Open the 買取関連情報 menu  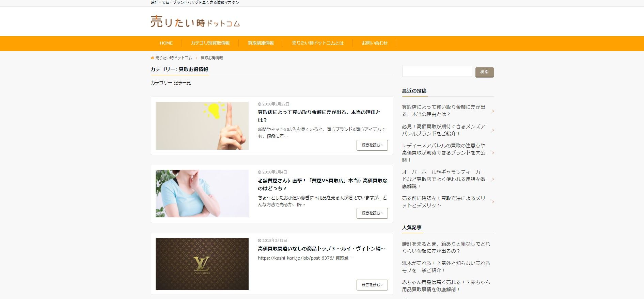point(261,43)
